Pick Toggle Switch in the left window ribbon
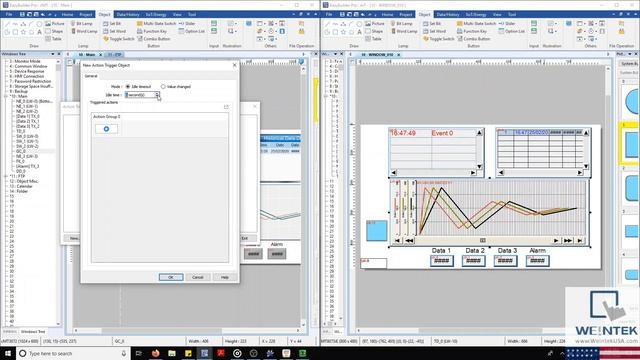 pyautogui.click(x=118, y=39)
